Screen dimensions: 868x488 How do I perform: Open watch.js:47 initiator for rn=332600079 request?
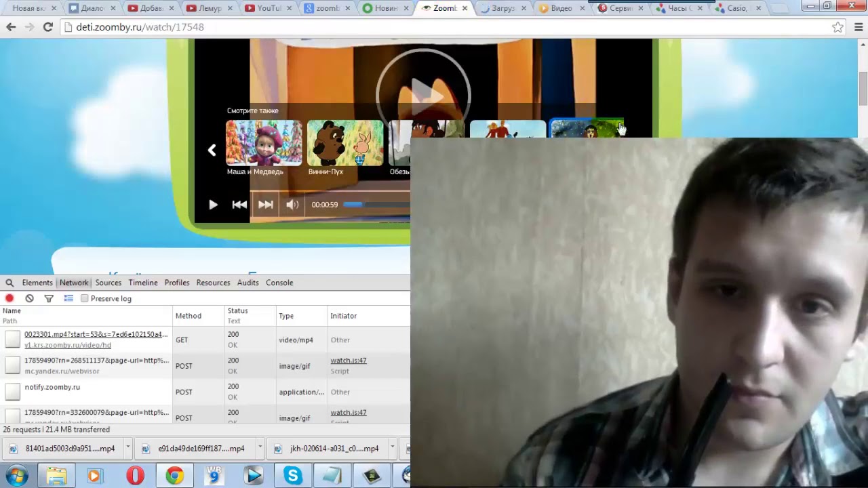tap(349, 413)
